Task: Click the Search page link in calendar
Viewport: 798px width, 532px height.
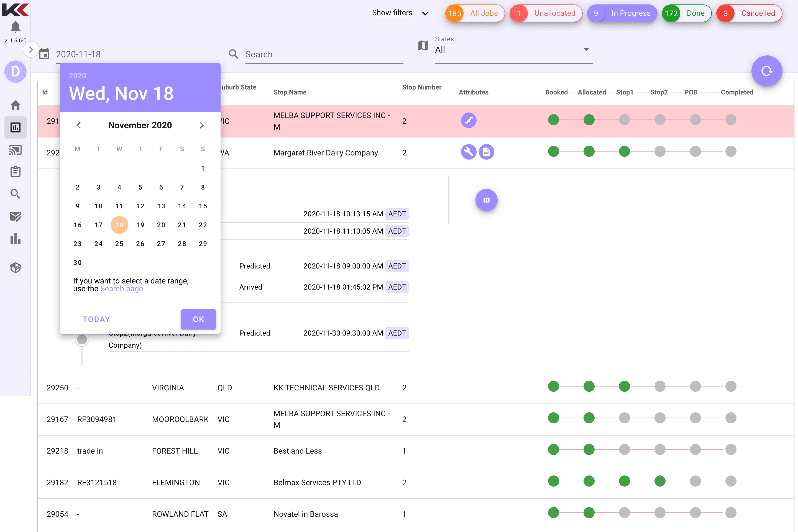Action: point(122,288)
